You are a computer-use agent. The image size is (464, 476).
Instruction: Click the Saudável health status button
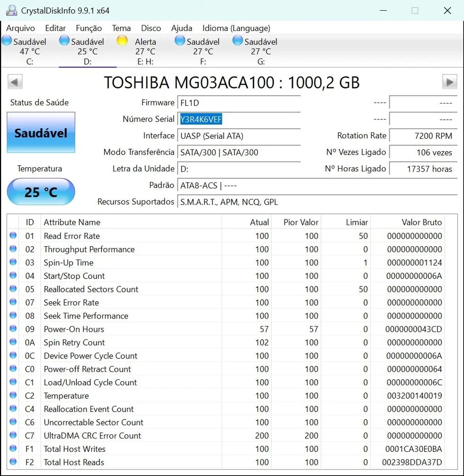41,133
